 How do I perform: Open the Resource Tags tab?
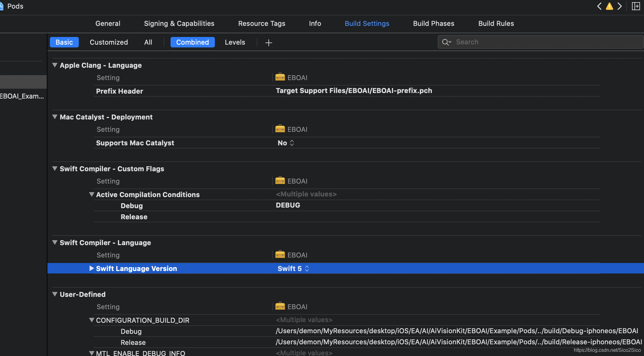(x=262, y=23)
